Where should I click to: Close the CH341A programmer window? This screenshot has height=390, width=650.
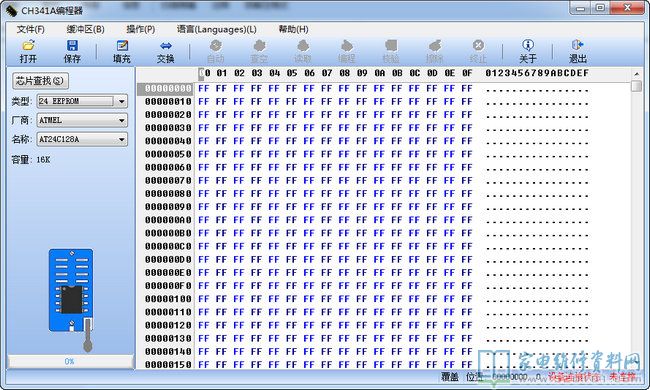click(x=627, y=8)
